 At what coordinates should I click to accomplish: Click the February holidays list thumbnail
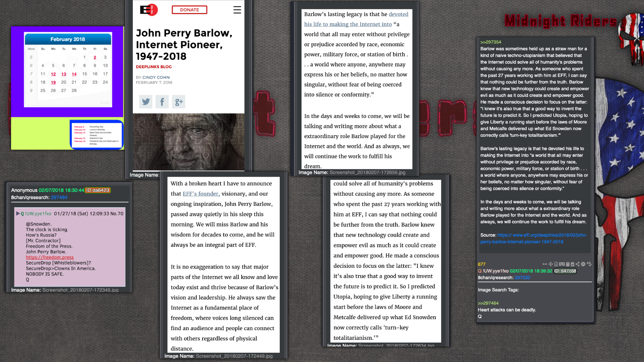(97, 134)
